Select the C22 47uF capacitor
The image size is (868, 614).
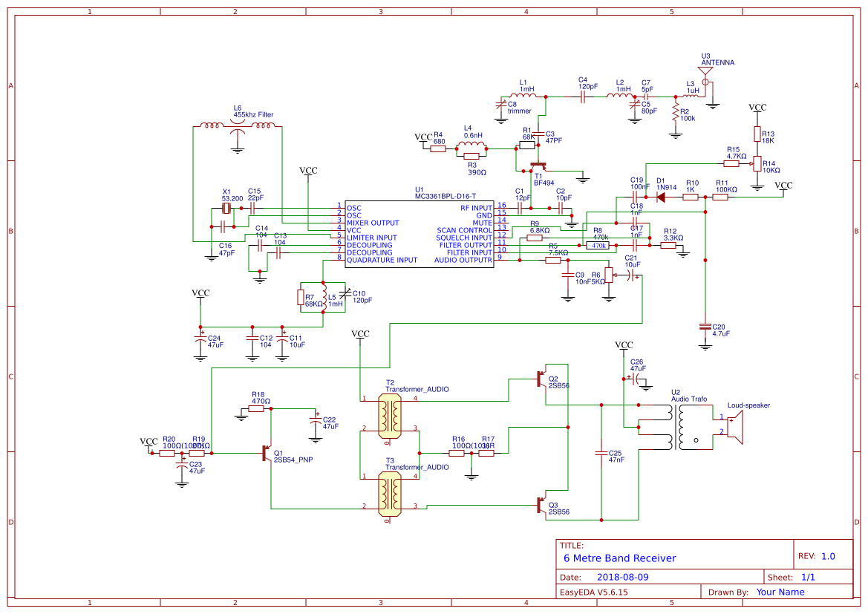(x=316, y=420)
